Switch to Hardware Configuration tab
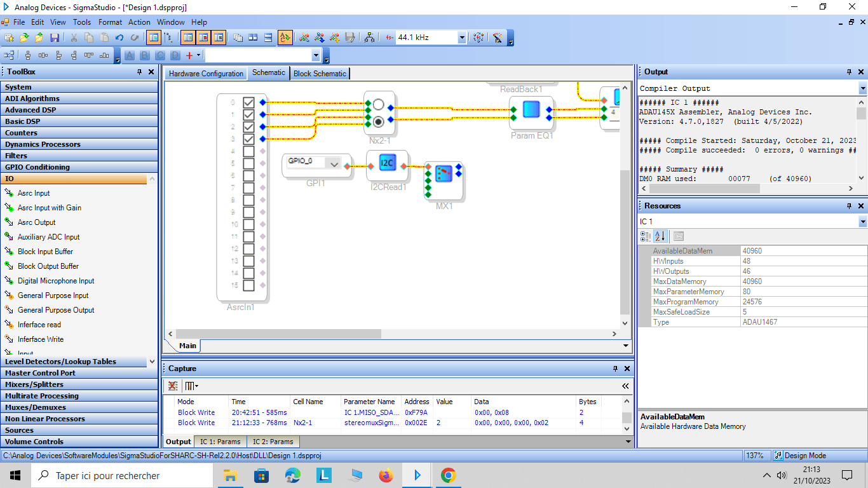 pos(206,74)
